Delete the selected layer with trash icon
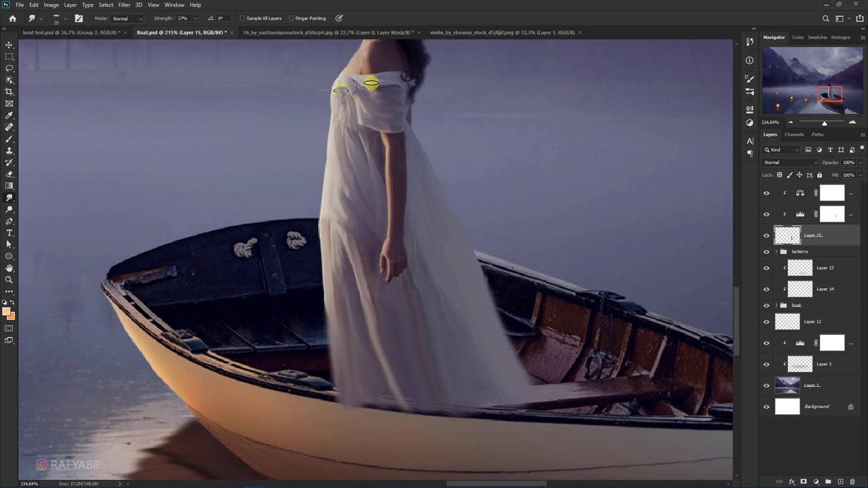Viewport: 868px width, 488px height. [852, 482]
